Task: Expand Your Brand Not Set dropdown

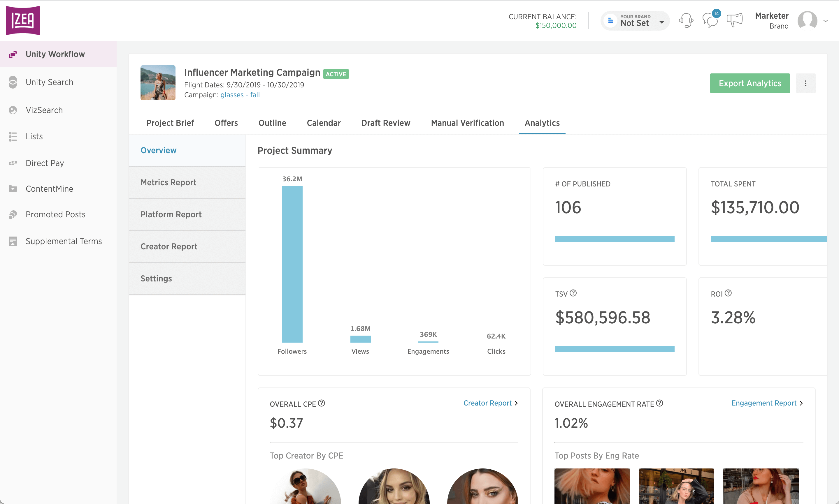Action: click(635, 21)
